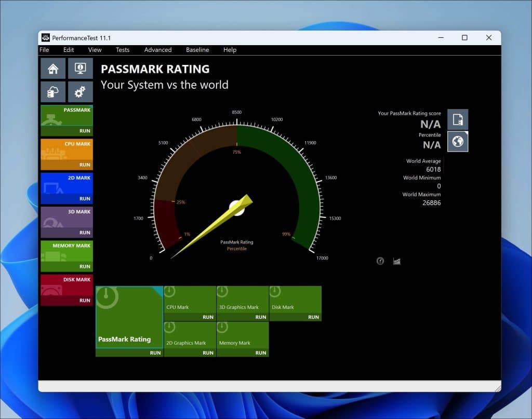Click the globe icon to compare results online

coord(458,141)
